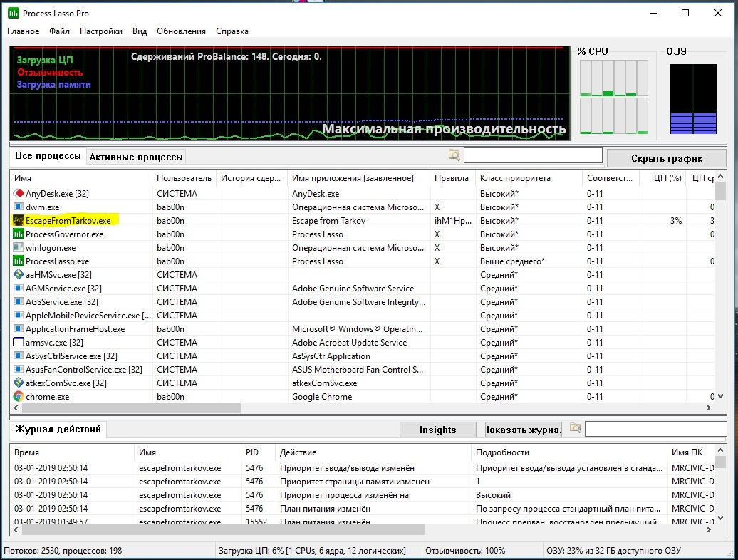This screenshot has width=738, height=560.
Task: Switch to the Активные процессы tab
Action: coord(136,157)
